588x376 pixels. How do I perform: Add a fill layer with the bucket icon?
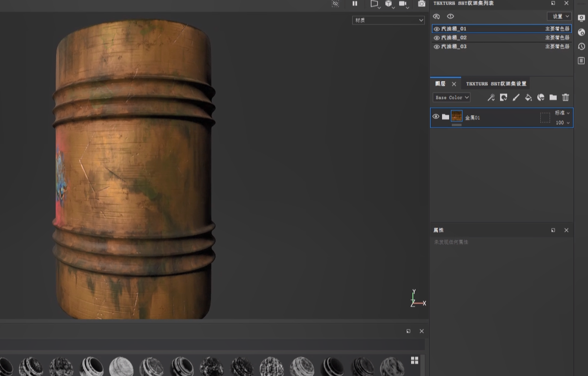click(x=528, y=97)
